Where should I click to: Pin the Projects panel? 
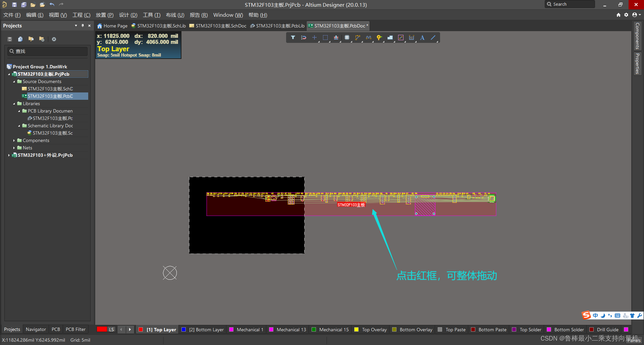pyautogui.click(x=83, y=25)
